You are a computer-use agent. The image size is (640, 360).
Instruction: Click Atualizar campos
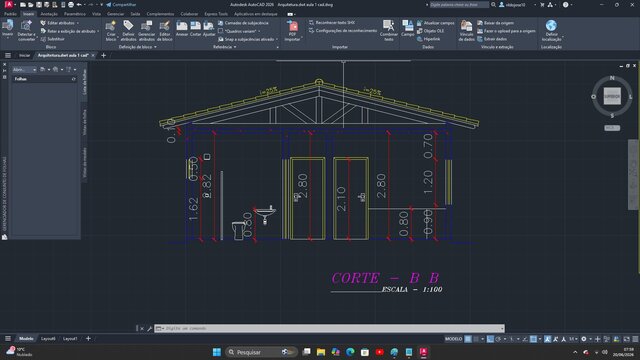(436, 23)
